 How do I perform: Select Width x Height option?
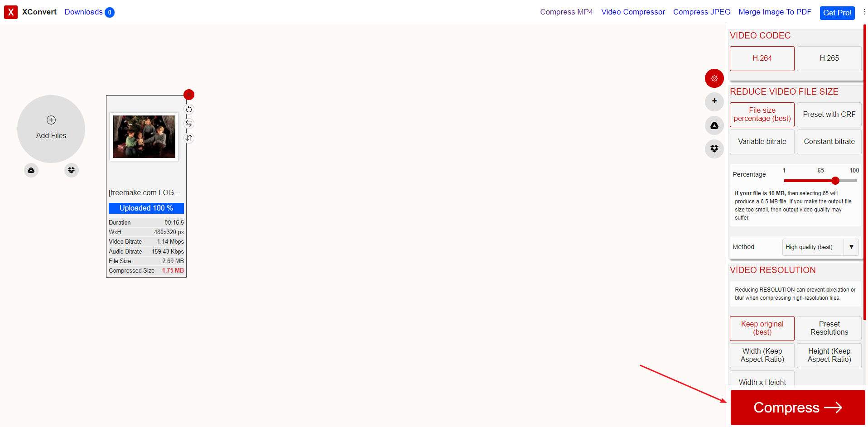click(x=762, y=379)
